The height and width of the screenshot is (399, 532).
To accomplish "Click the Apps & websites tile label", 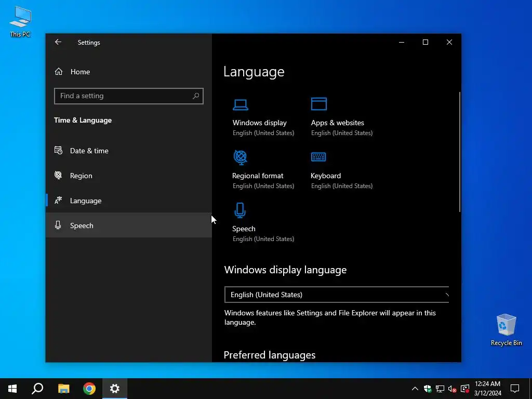I will point(338,123).
